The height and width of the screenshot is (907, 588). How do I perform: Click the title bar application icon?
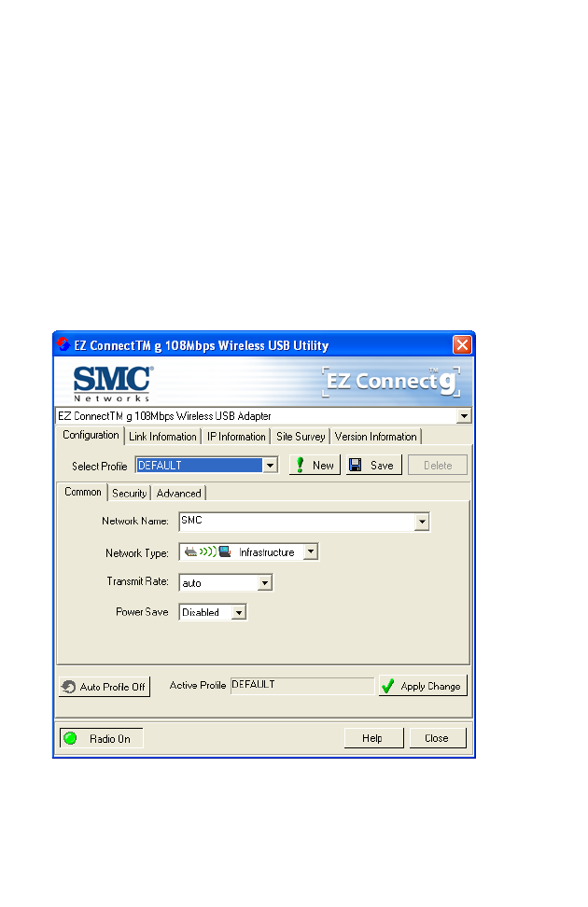(63, 344)
